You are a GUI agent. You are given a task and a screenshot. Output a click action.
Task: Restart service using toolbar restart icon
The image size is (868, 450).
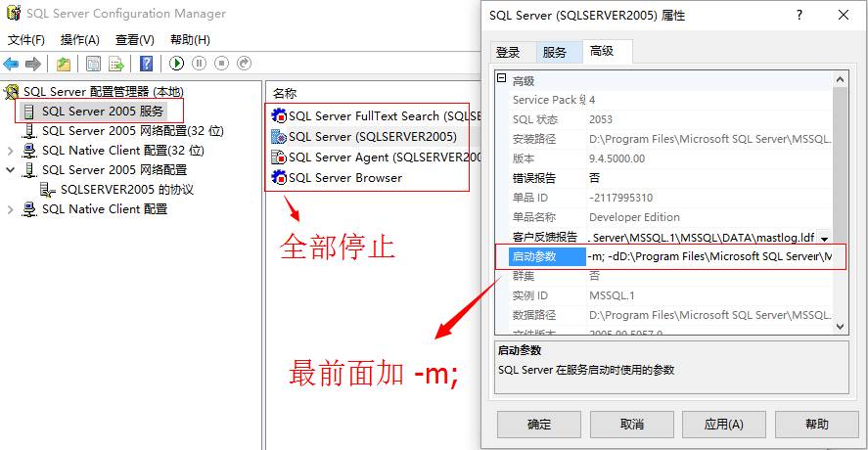click(244, 64)
